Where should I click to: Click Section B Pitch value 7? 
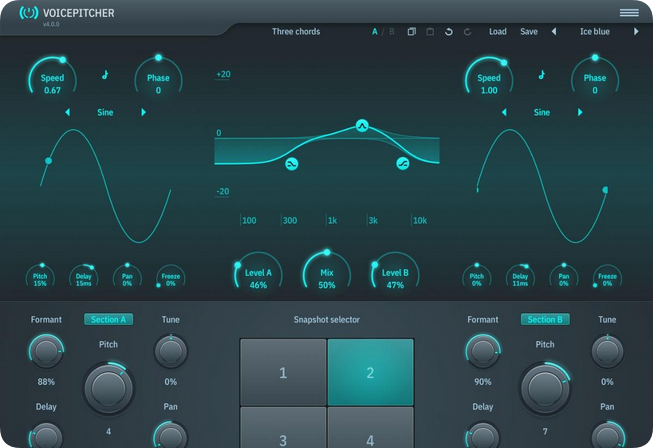[545, 431]
